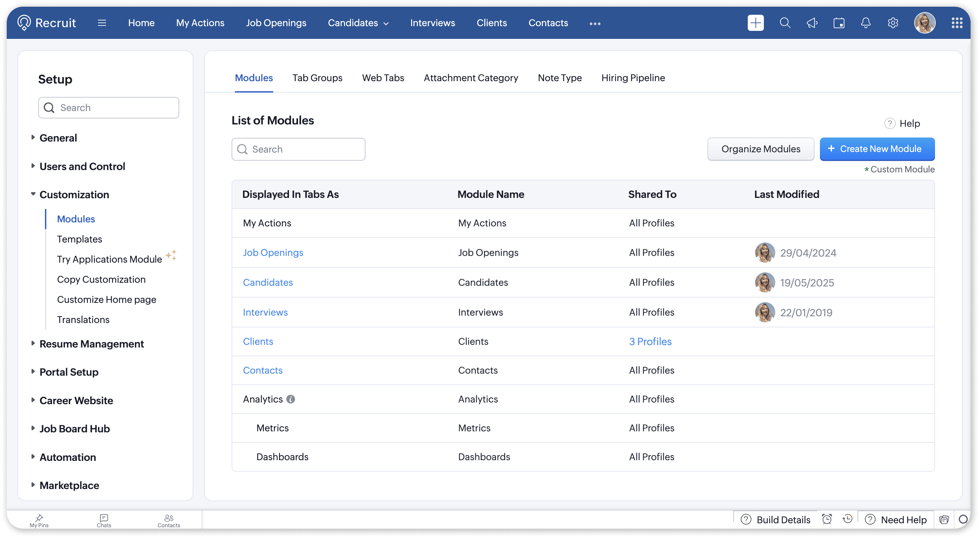The width and height of the screenshot is (980, 538).
Task: Click the Organize Modules button
Action: point(761,149)
